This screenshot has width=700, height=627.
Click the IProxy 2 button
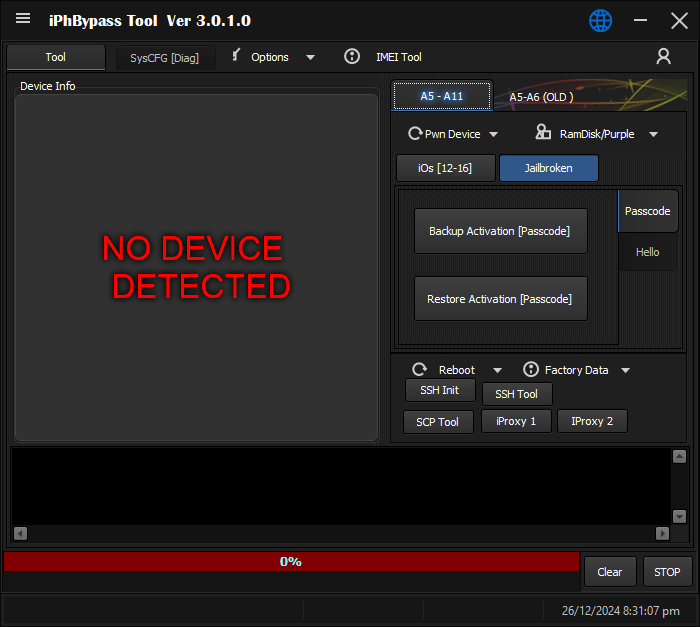[x=592, y=421]
